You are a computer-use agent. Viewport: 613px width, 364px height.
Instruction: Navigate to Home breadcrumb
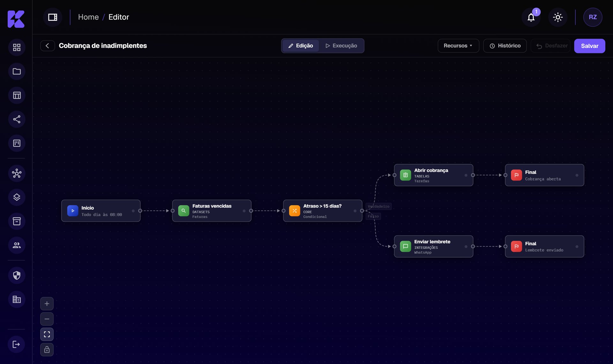(88, 17)
